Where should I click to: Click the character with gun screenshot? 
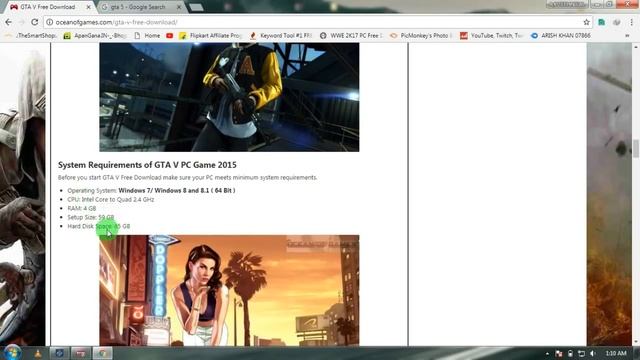pos(229,97)
